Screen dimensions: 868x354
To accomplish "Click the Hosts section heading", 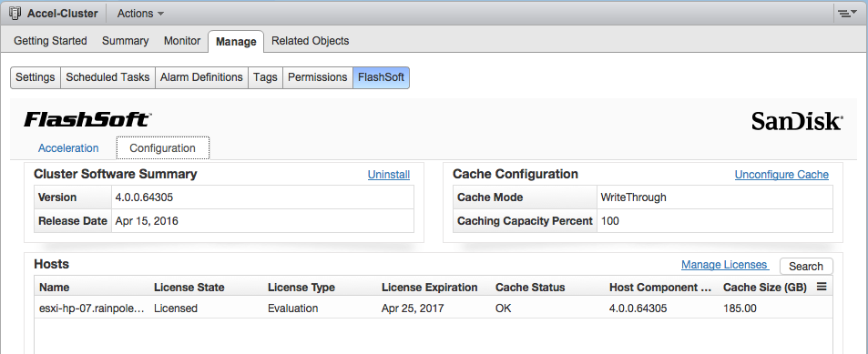I will tap(52, 264).
